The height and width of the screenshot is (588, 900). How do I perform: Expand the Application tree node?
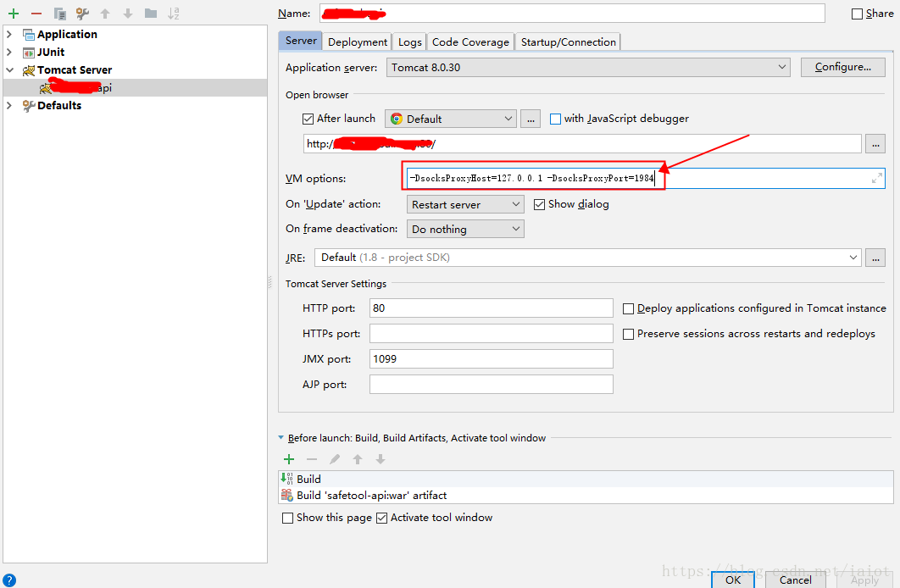(9, 35)
